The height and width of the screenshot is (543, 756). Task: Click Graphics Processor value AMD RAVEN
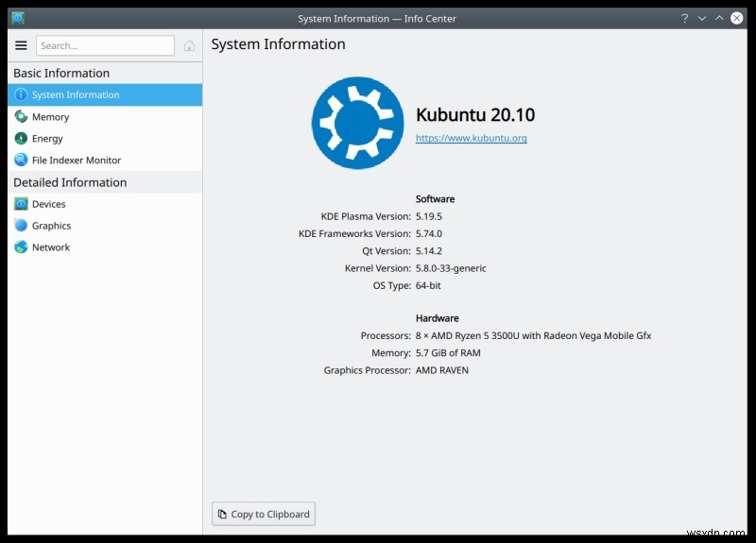tap(442, 370)
